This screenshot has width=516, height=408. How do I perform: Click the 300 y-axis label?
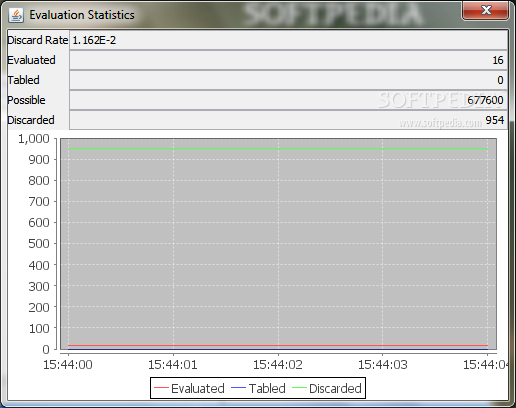(x=39, y=287)
